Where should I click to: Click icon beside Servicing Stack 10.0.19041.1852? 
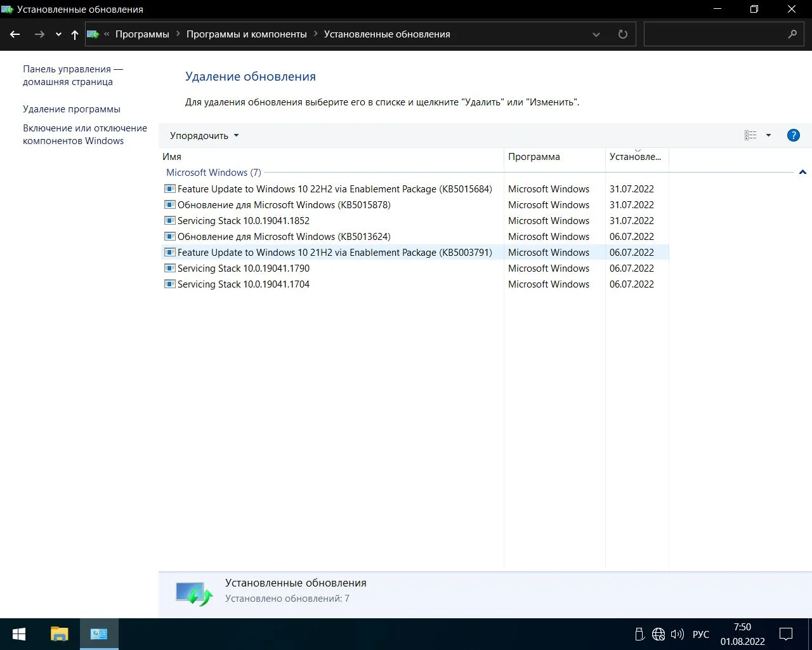(x=170, y=220)
